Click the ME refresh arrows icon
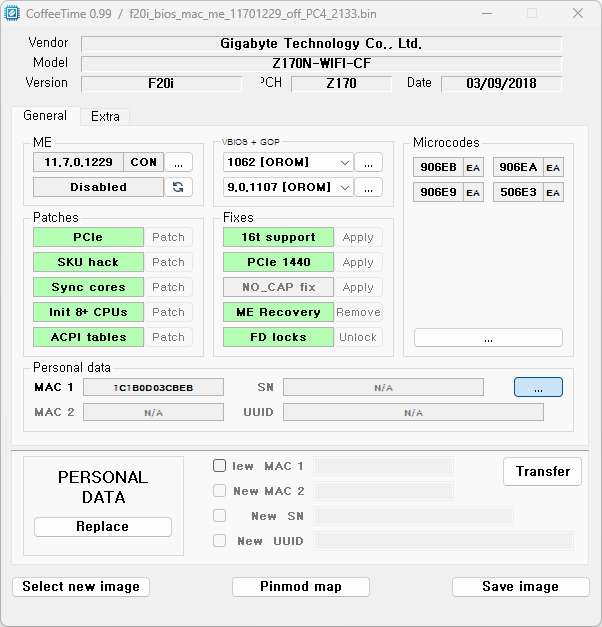 [178, 187]
